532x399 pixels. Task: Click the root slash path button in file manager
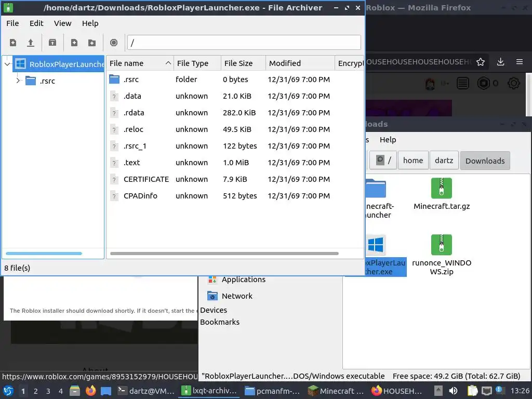383,161
